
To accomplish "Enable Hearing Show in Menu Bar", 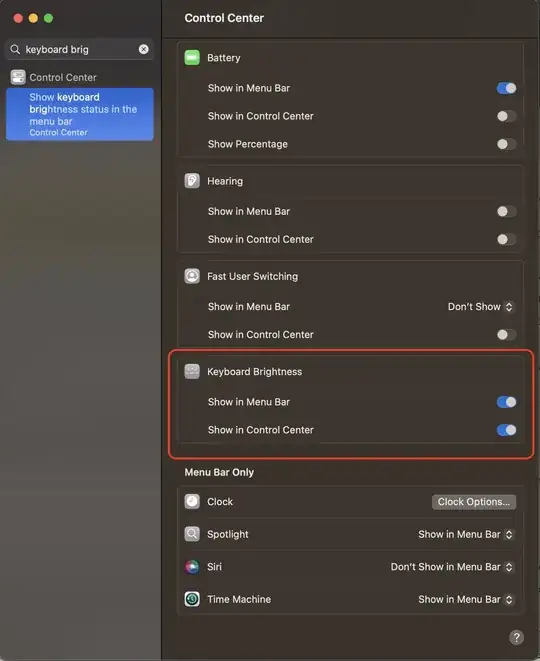I will click(x=506, y=211).
